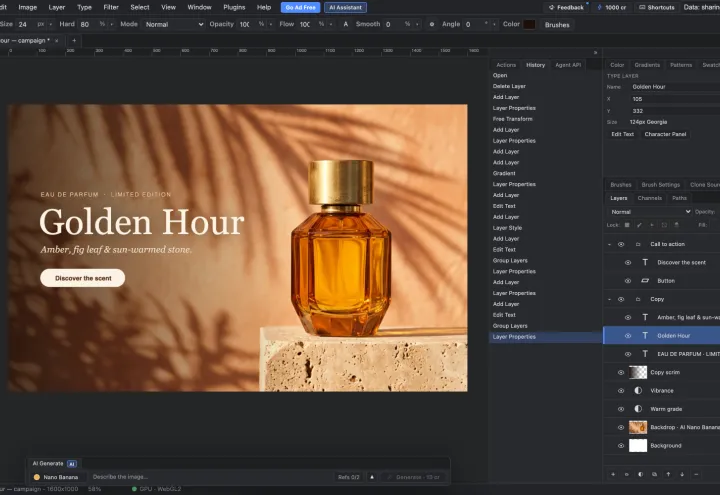
Task: Switch to the Actions tab
Action: (x=506, y=65)
